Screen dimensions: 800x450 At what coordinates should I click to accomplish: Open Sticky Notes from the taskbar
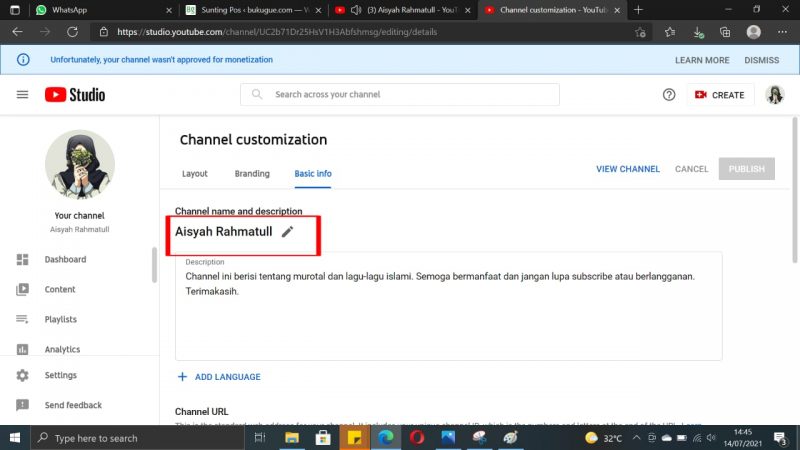point(354,438)
